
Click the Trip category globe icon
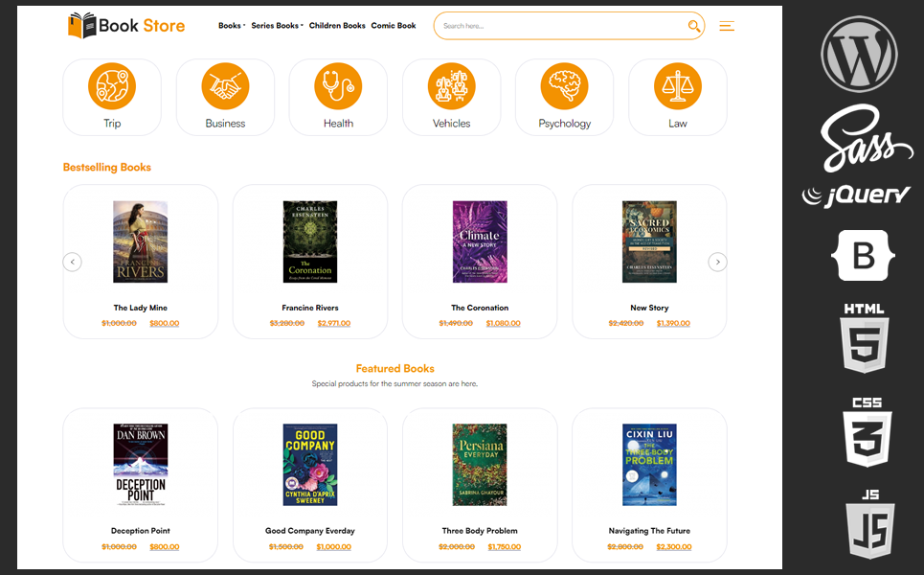(x=112, y=86)
